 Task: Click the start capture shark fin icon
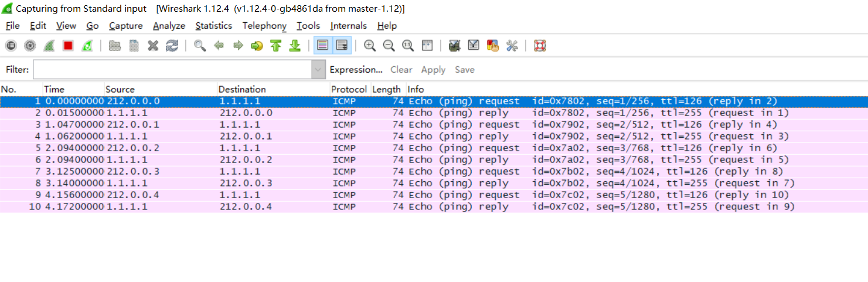(49, 46)
